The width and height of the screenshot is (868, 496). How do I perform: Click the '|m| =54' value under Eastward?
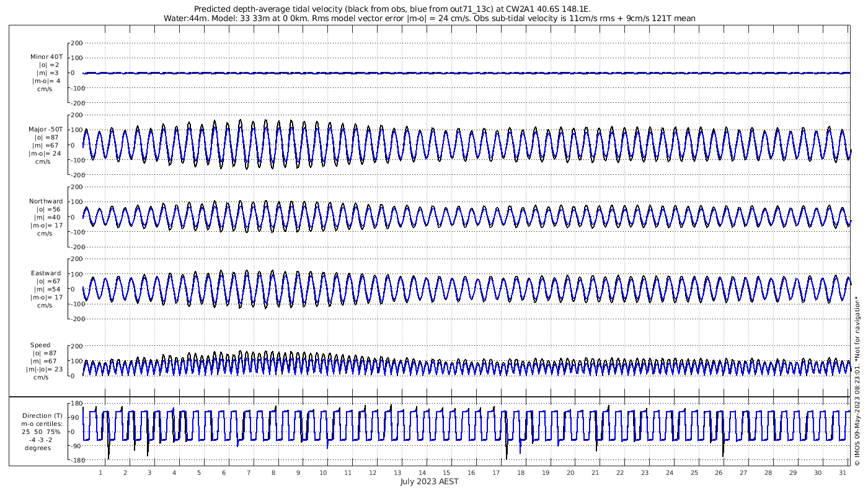tap(49, 290)
